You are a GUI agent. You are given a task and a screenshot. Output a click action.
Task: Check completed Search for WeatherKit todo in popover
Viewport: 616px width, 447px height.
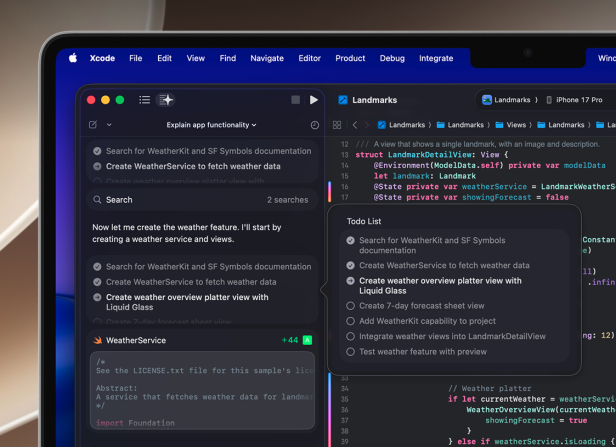350,240
